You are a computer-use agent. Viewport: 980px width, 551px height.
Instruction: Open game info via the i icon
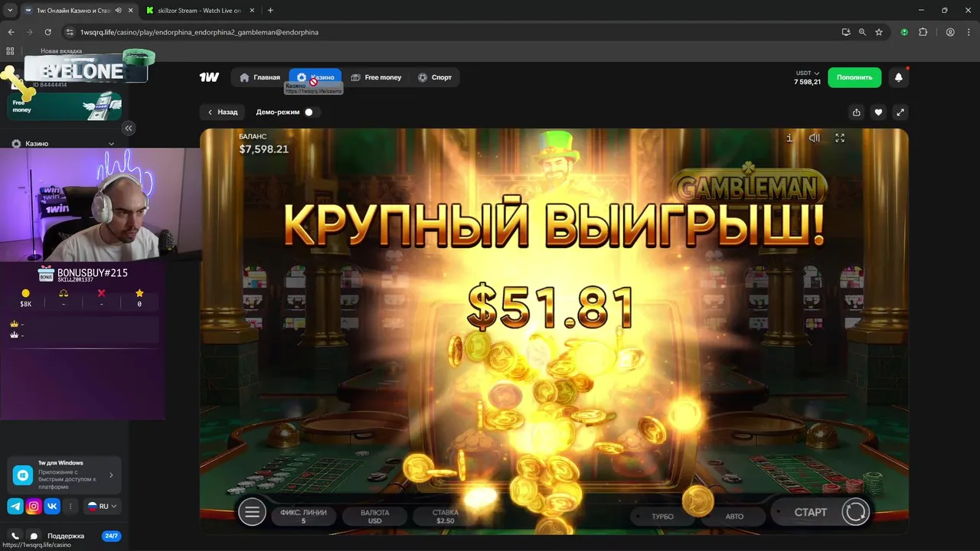(x=789, y=138)
